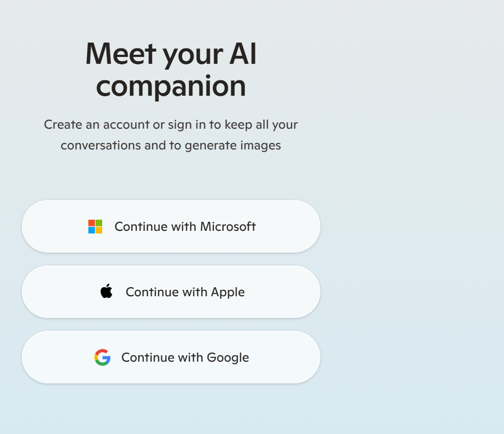Click the "Continue with Microsoft" text label
Viewport: 504px width, 434px height.
coord(185,227)
